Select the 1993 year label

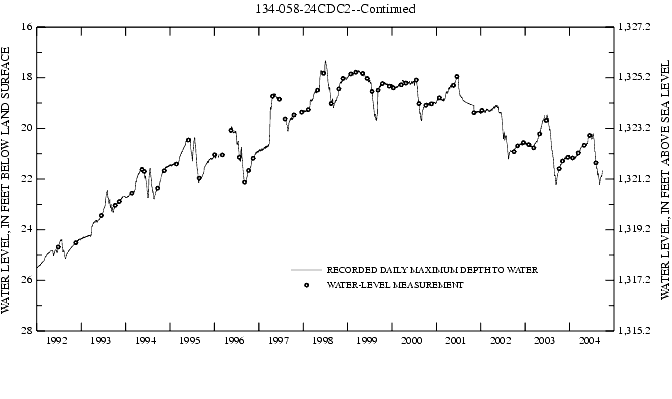[x=101, y=341]
